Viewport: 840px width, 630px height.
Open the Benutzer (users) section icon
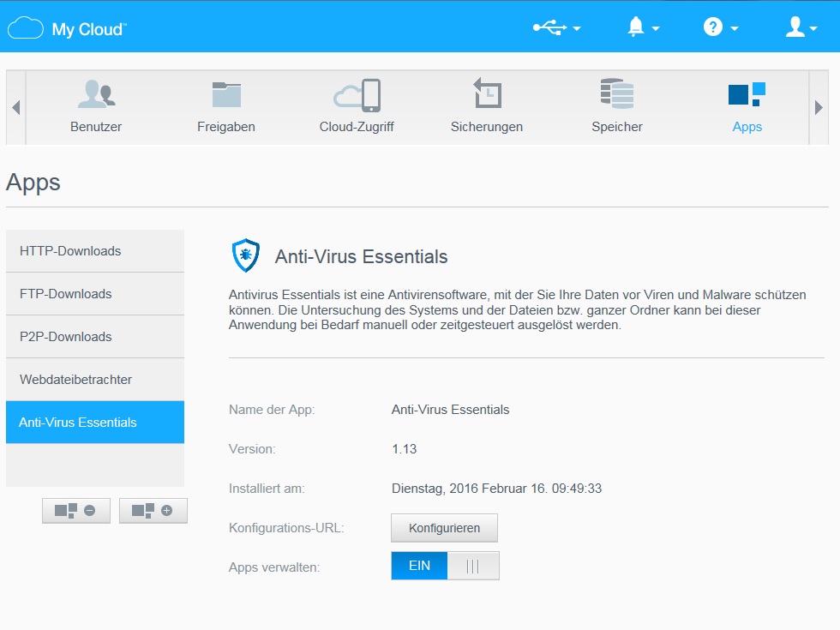(x=96, y=95)
